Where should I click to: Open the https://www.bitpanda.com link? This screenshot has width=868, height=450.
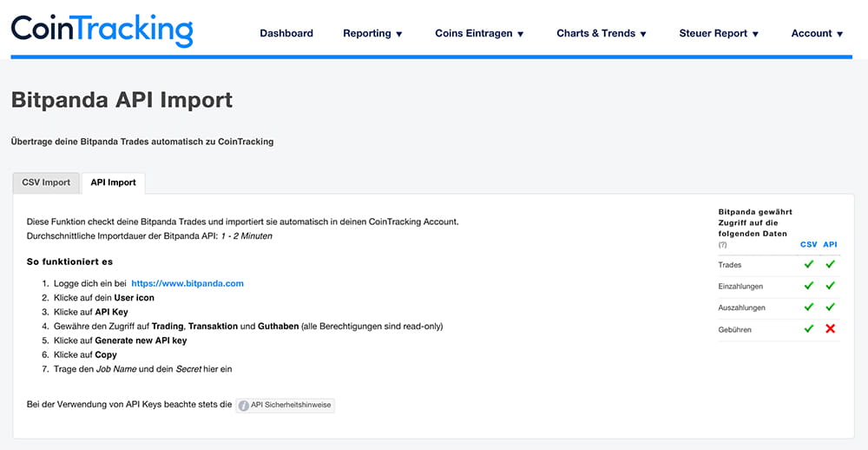point(187,283)
